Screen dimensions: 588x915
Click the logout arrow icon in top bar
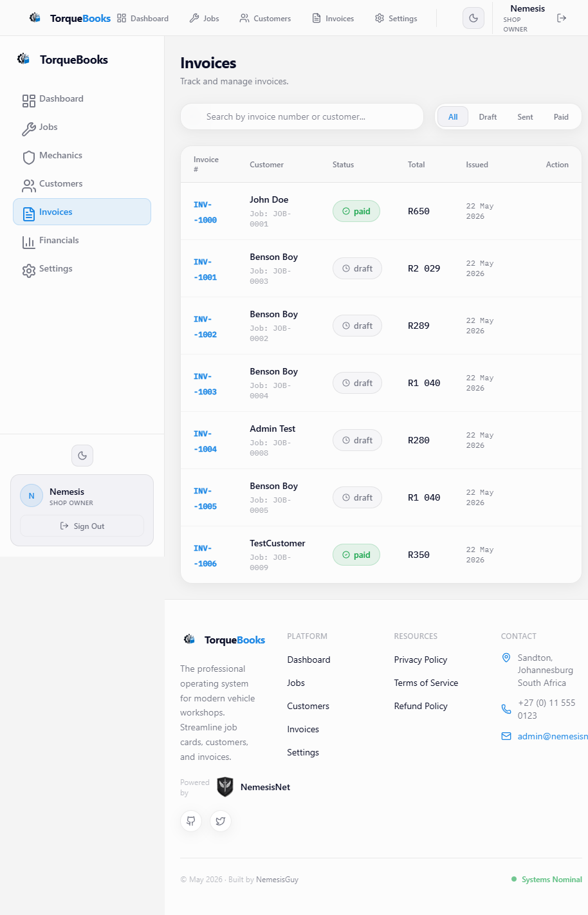coord(562,18)
